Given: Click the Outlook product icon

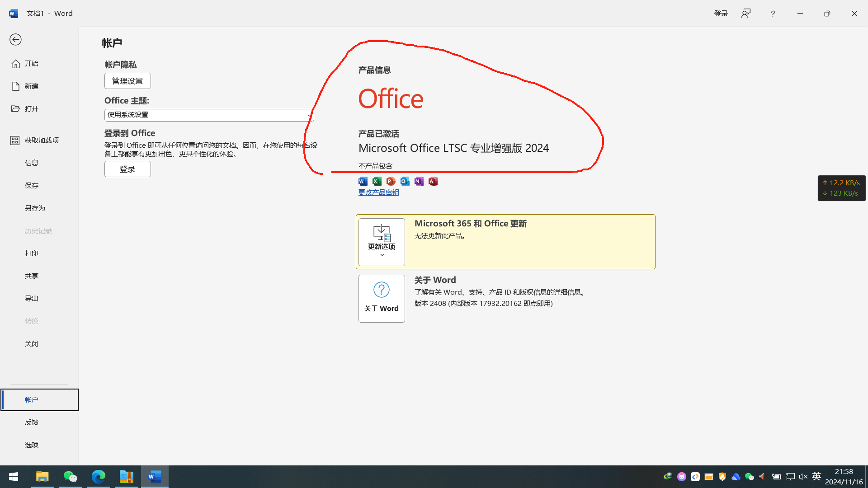Looking at the screenshot, I should (405, 181).
